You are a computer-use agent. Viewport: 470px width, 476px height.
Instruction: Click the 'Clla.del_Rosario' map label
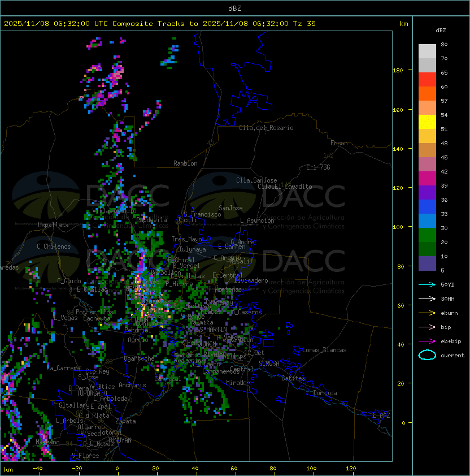point(266,128)
